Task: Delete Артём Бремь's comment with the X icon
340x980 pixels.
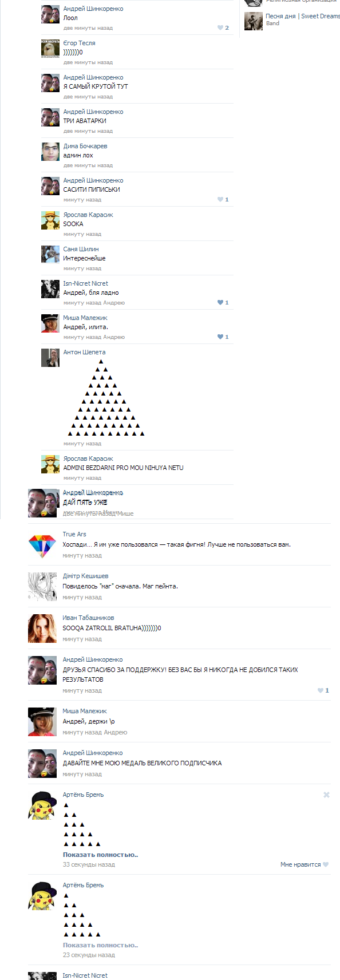Action: (326, 795)
